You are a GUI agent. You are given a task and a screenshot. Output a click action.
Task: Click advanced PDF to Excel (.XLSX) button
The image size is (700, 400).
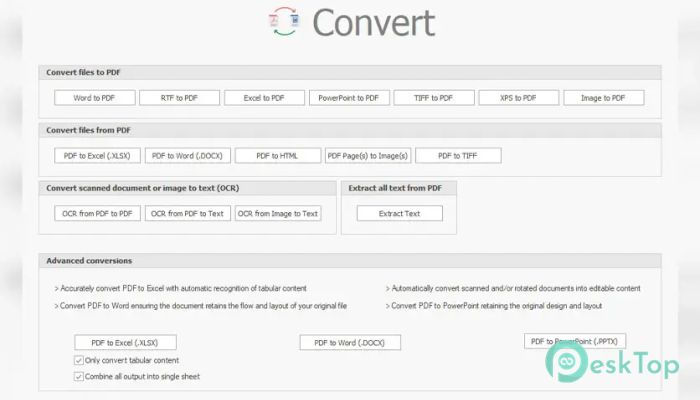[125, 342]
